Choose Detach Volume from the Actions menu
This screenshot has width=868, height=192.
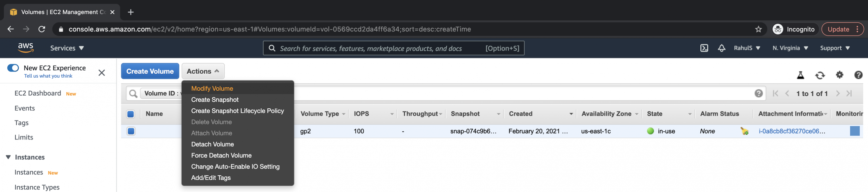coord(238,144)
